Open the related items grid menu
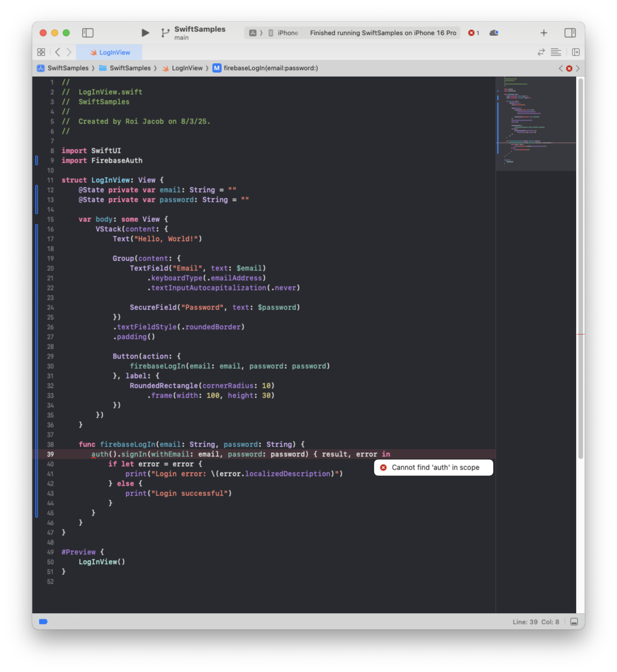Screen dimensions: 617x672 coord(41,52)
